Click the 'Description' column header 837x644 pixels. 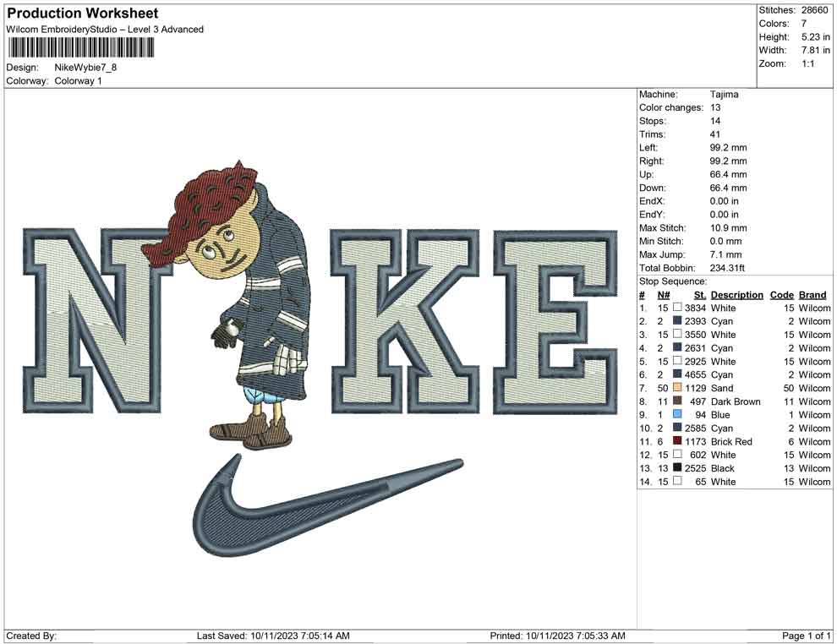[736, 295]
